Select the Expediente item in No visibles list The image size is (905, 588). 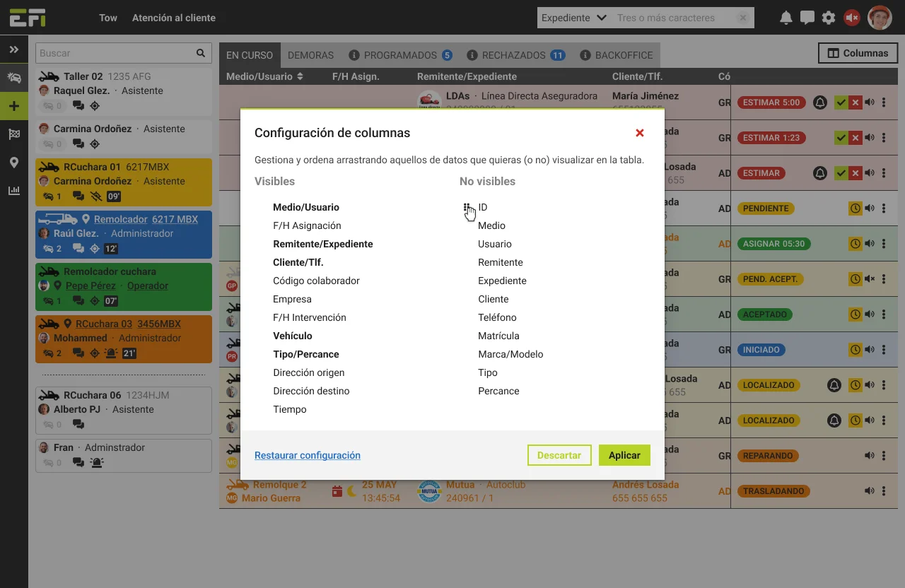[502, 281]
